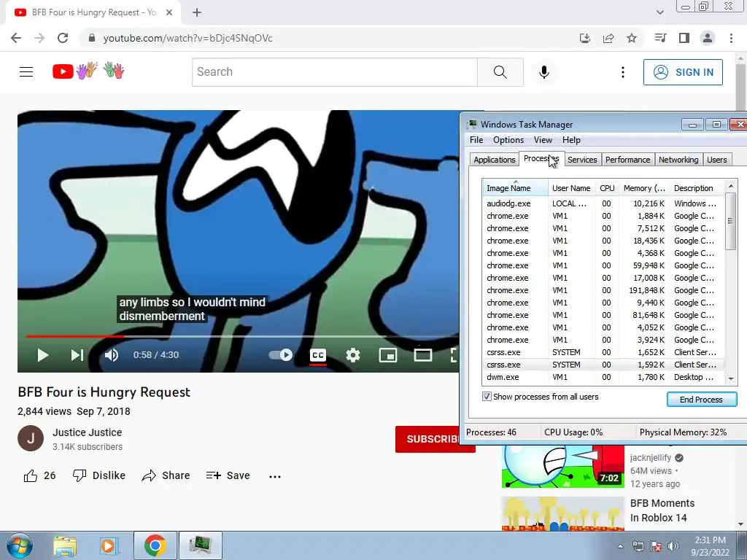
Task: Enable miniplayer mode icon
Action: pos(388,355)
